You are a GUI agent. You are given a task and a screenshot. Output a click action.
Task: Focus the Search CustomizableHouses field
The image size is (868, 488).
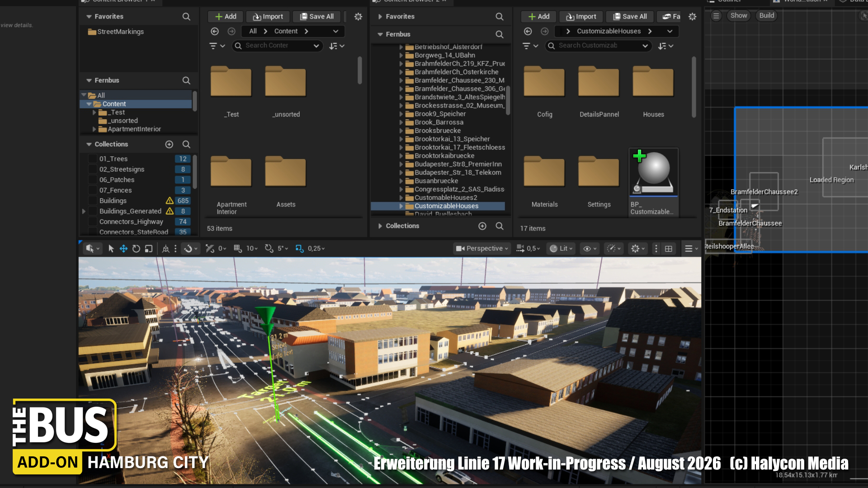pyautogui.click(x=599, y=46)
